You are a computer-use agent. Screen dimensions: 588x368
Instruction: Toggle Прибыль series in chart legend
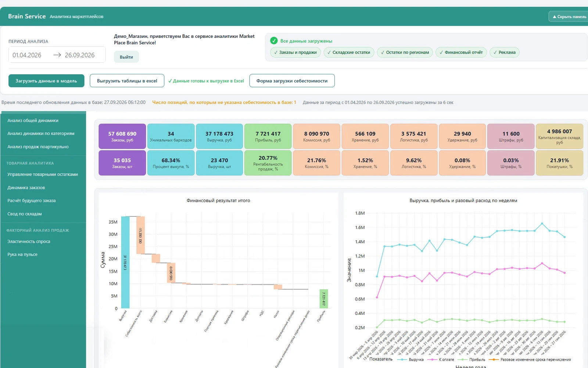point(472,360)
